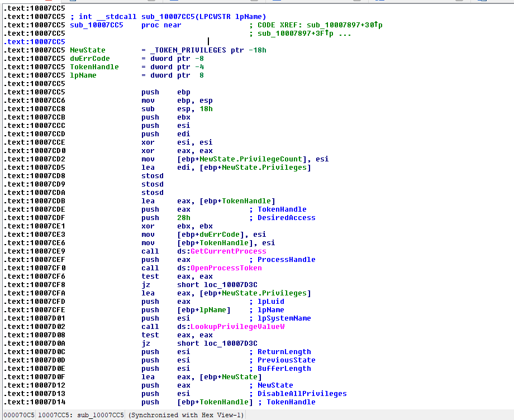Click the _TOKEN_PRIVILEGES structure type
This screenshot has height=420, width=514.
coord(188,50)
